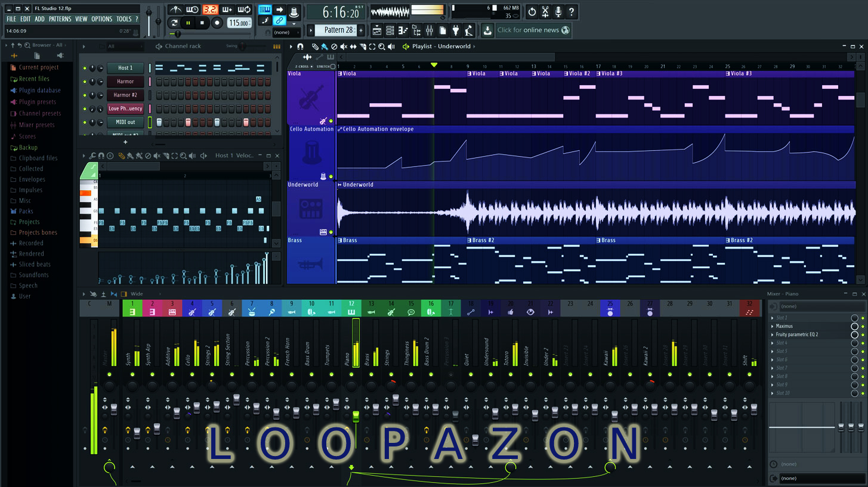Open the FILE menu
868x487 pixels.
[11, 19]
